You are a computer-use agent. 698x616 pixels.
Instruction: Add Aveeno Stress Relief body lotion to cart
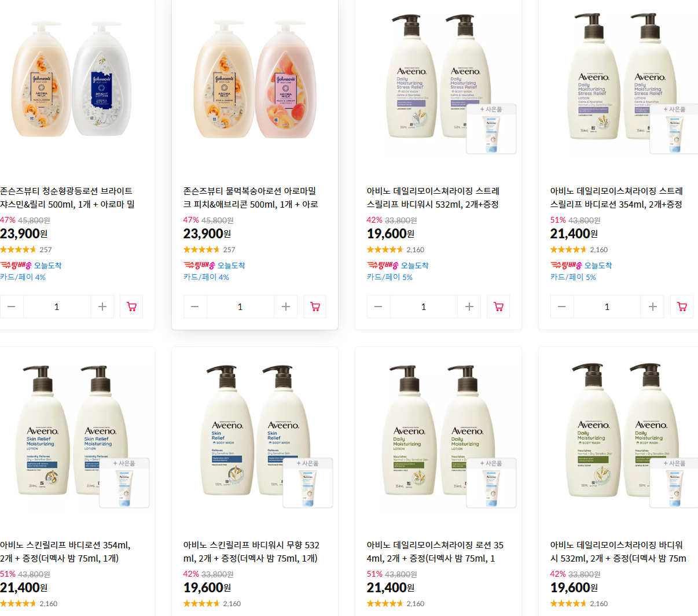tap(682, 307)
